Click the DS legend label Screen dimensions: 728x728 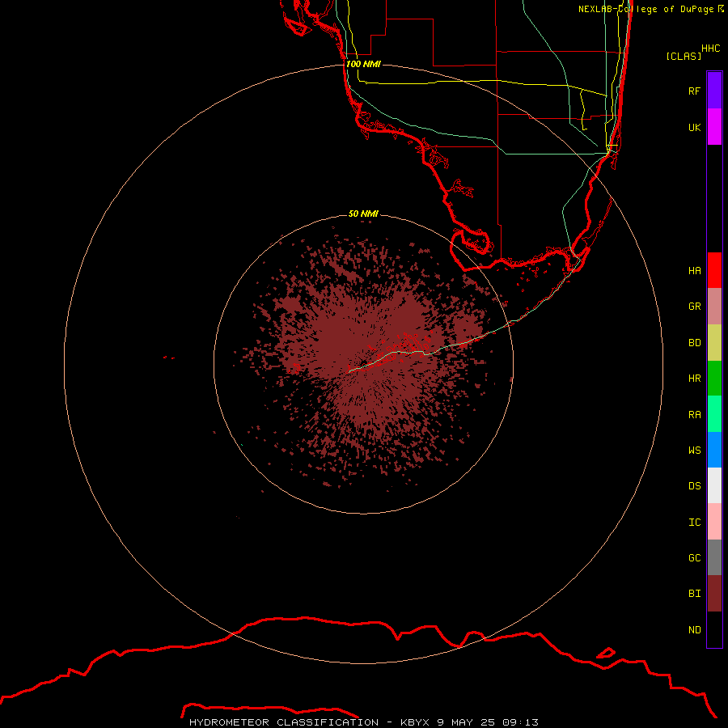pyautogui.click(x=694, y=486)
